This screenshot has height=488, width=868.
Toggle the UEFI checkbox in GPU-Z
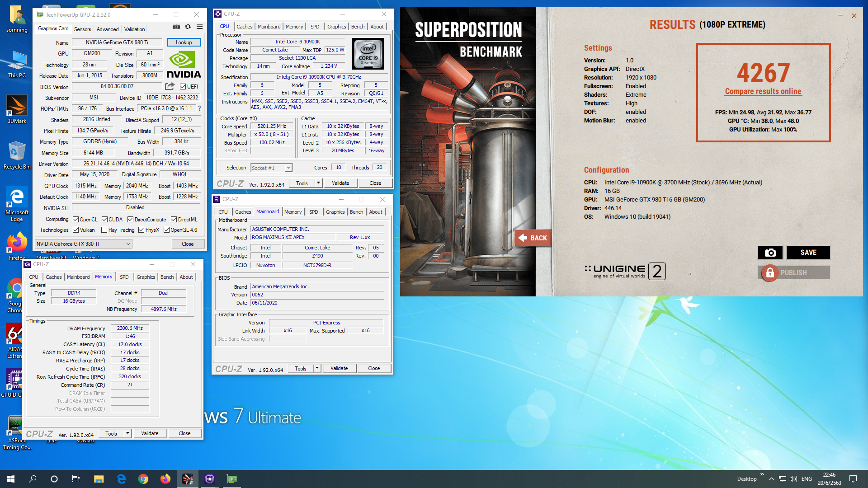pos(183,87)
